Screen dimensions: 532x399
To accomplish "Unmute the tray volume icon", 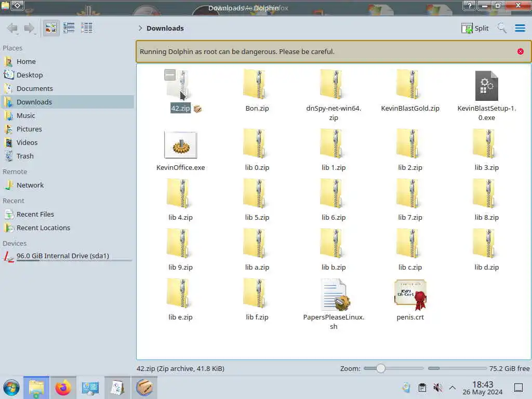I will click(437, 388).
